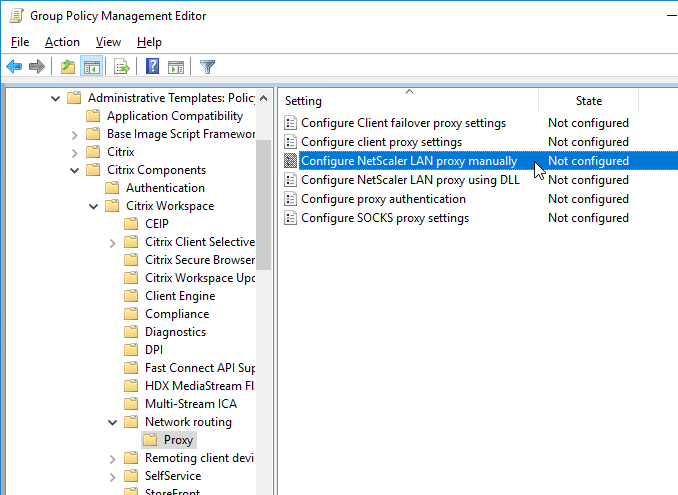Image resolution: width=678 pixels, height=495 pixels.
Task: Select Configure NetScaler LAN proxy using DLL
Action: point(410,180)
